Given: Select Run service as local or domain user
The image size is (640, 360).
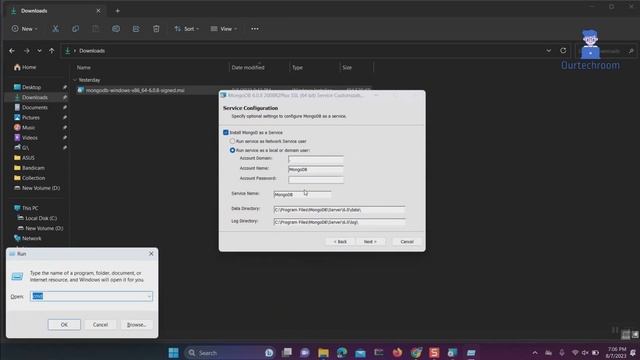Looking at the screenshot, I should [x=232, y=150].
